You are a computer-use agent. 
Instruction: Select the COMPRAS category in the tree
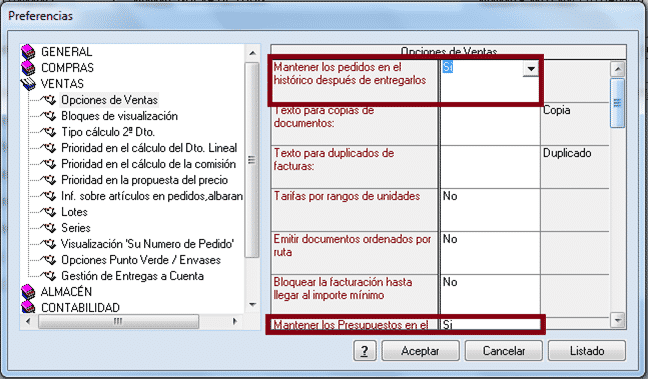click(x=67, y=68)
